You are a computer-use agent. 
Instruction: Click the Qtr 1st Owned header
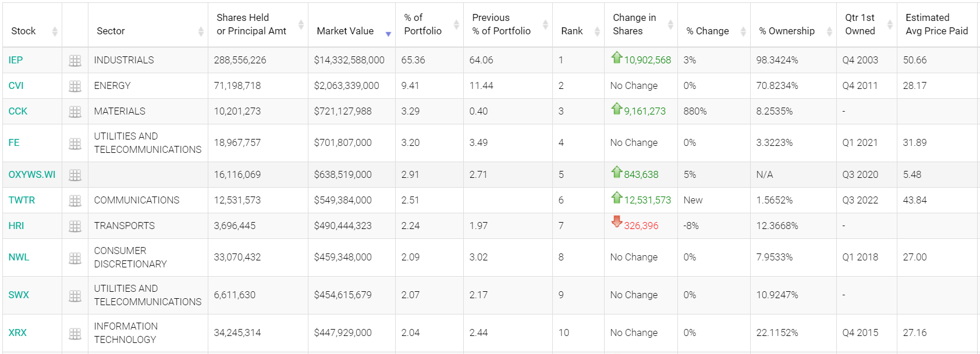(x=860, y=24)
